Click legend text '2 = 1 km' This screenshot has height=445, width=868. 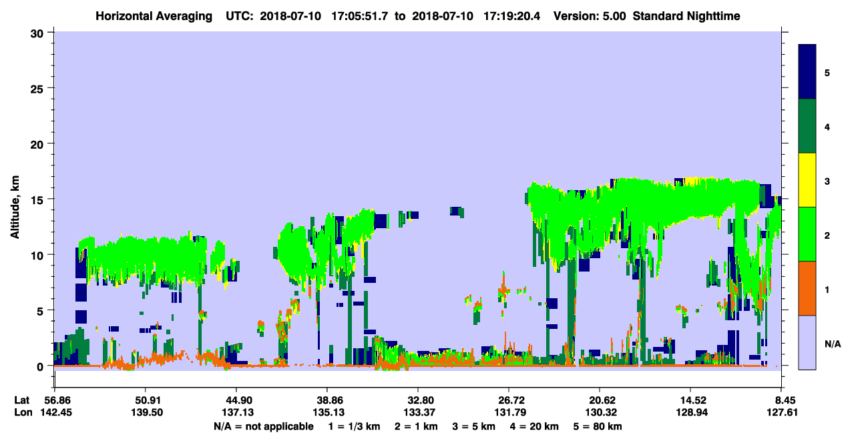coord(417,426)
